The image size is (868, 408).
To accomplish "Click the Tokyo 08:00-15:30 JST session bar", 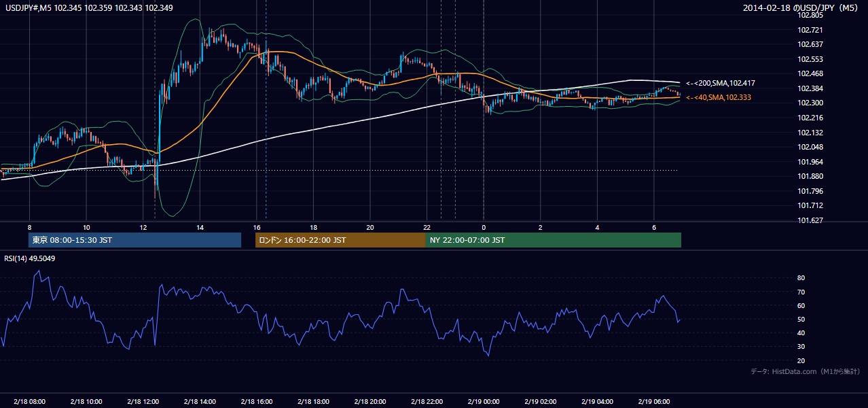I will tap(134, 240).
